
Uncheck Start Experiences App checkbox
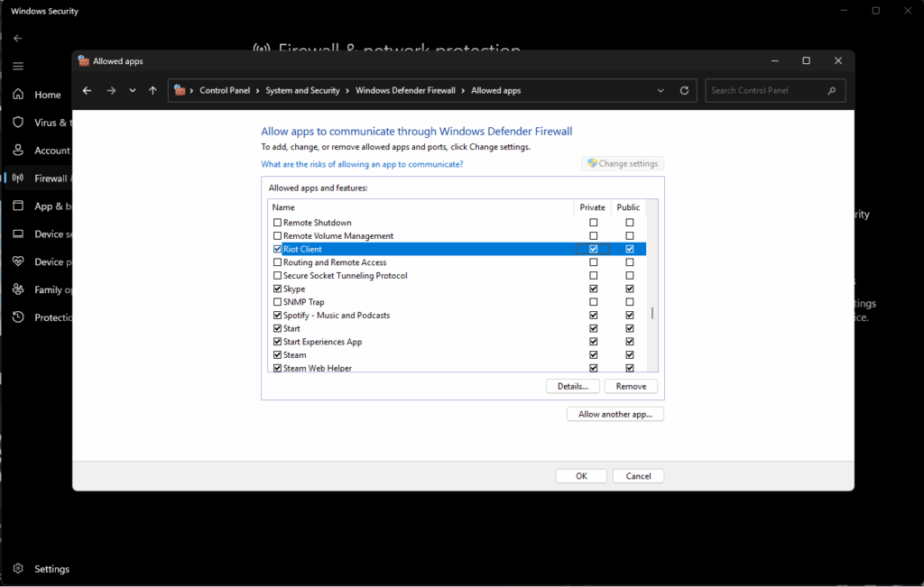pos(277,342)
